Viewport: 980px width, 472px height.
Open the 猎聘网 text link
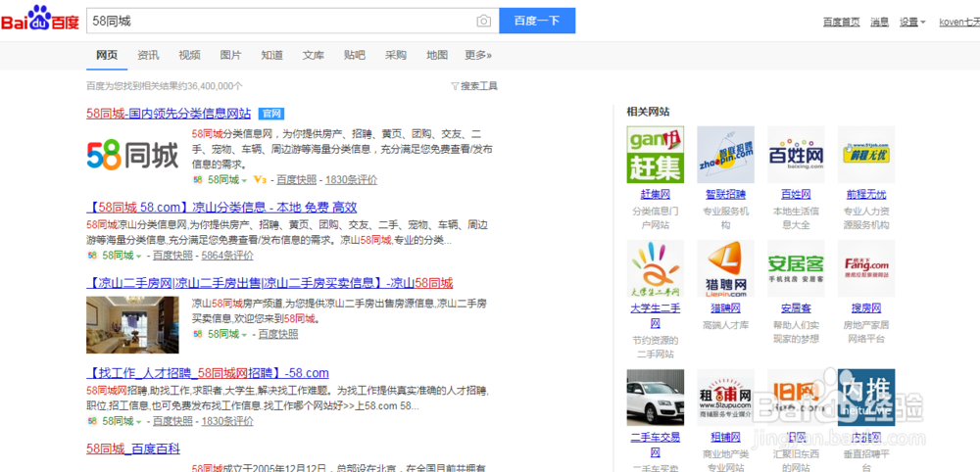pyautogui.click(x=725, y=307)
